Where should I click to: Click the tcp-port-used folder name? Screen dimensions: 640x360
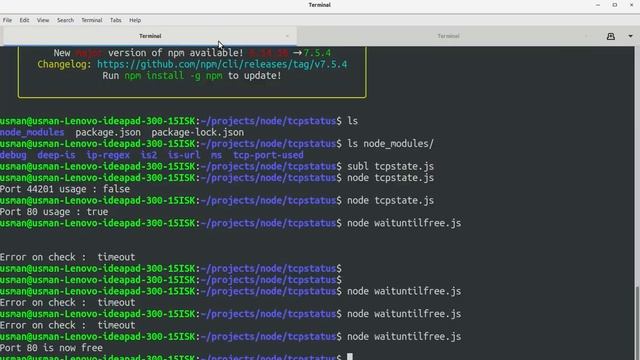(x=268, y=155)
